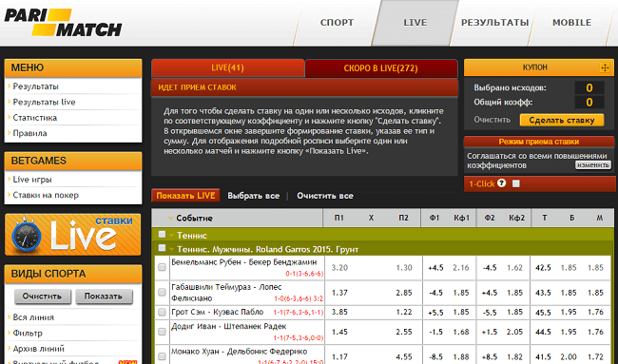
Task: Open the LIVE top tab
Action: (415, 23)
